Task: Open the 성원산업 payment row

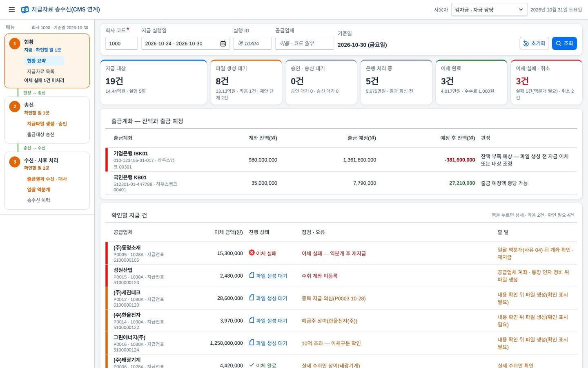Action: (x=341, y=276)
